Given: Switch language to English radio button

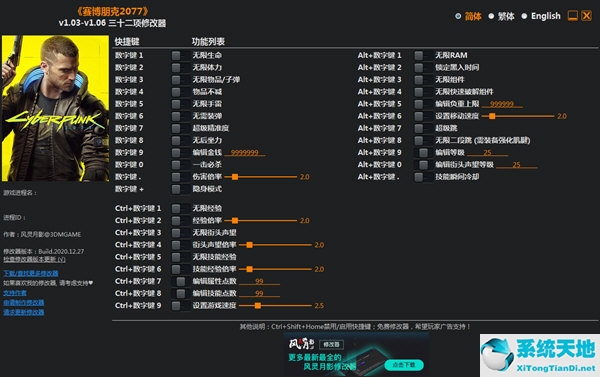Looking at the screenshot, I should (524, 16).
